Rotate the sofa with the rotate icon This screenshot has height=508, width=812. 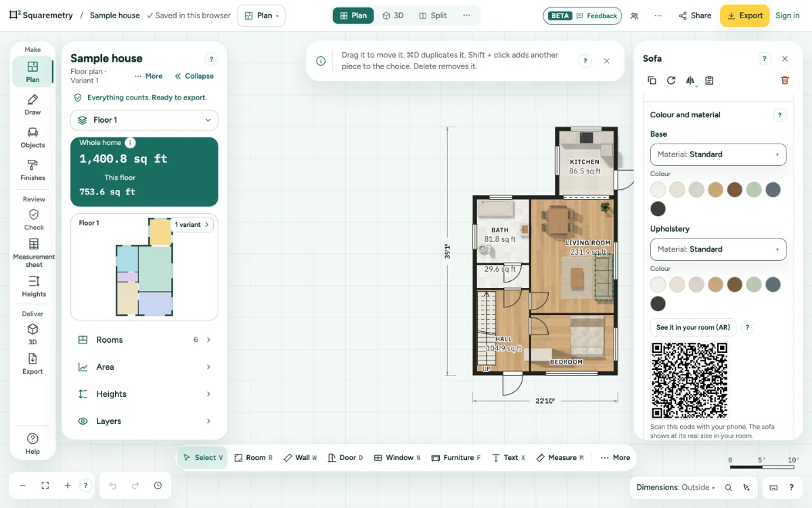coord(671,80)
